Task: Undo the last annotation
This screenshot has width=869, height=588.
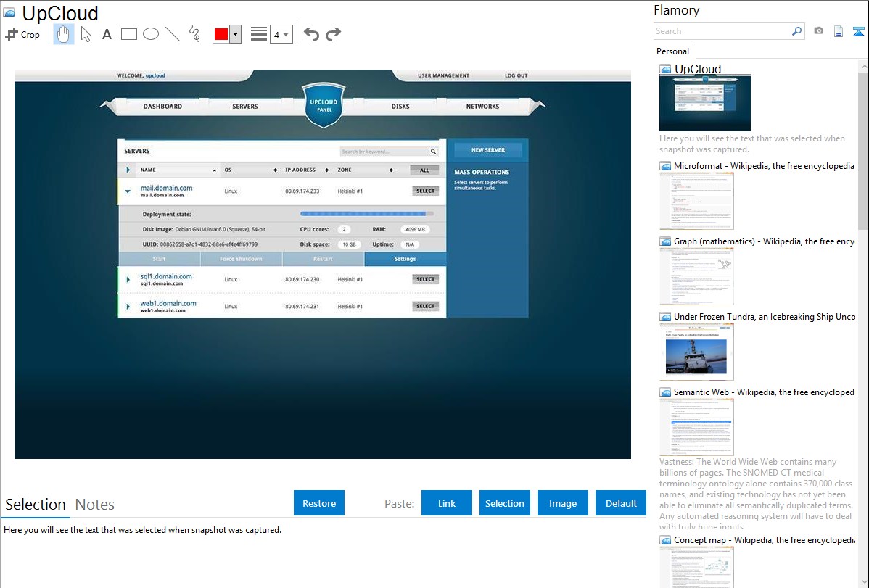Action: coord(311,34)
